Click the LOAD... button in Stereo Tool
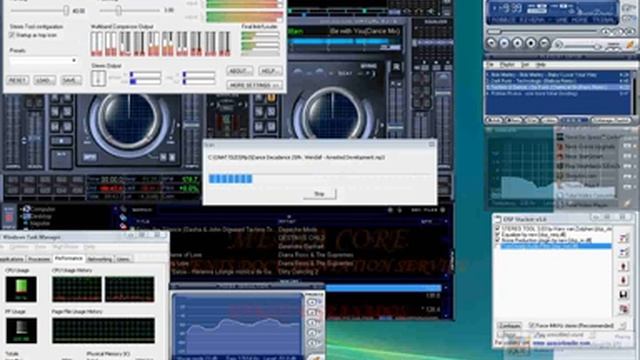 [x=44, y=80]
